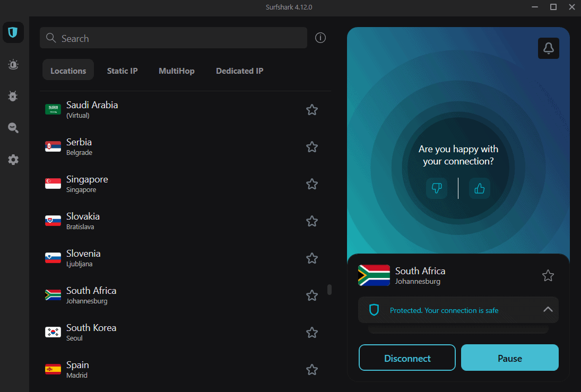Collapse the Protected connection status panel
Image resolution: width=581 pixels, height=392 pixels.
(x=548, y=309)
